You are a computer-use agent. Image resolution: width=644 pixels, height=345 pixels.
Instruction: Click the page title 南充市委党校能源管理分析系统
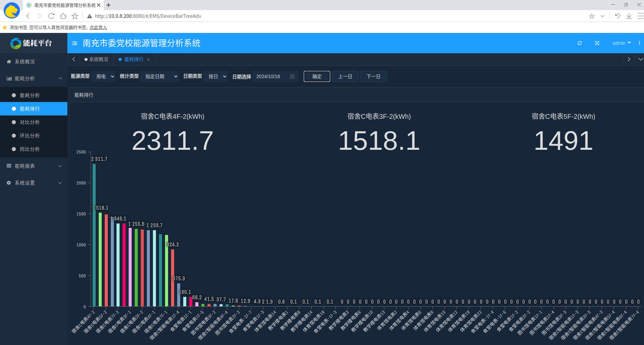[141, 43]
